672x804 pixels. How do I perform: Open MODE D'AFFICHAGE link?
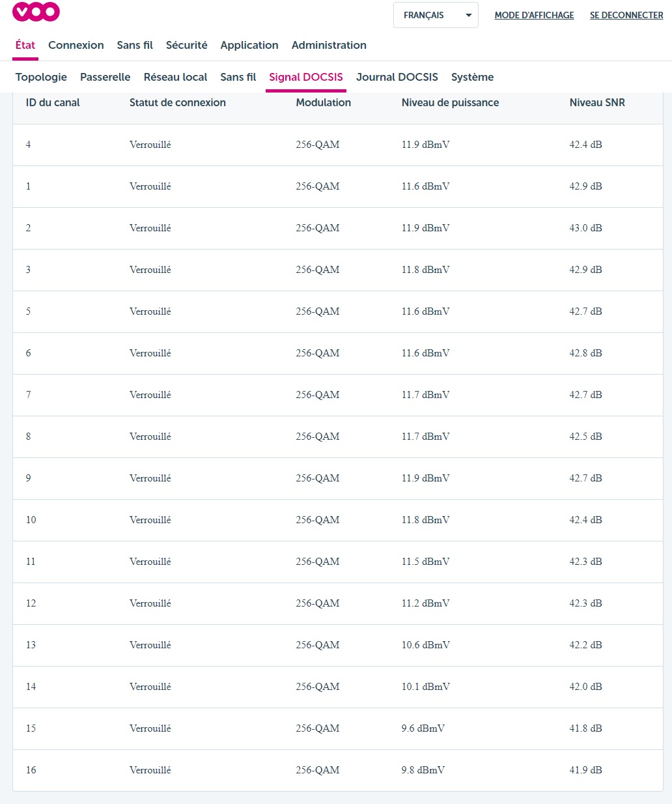(x=534, y=15)
